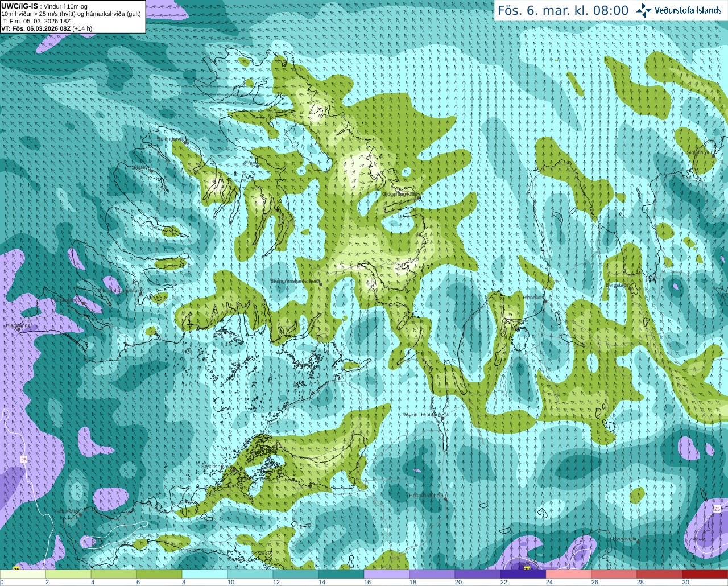Click the VT: Fös. 06.03.2026 08Z line
728x586 pixels.
click(47, 28)
